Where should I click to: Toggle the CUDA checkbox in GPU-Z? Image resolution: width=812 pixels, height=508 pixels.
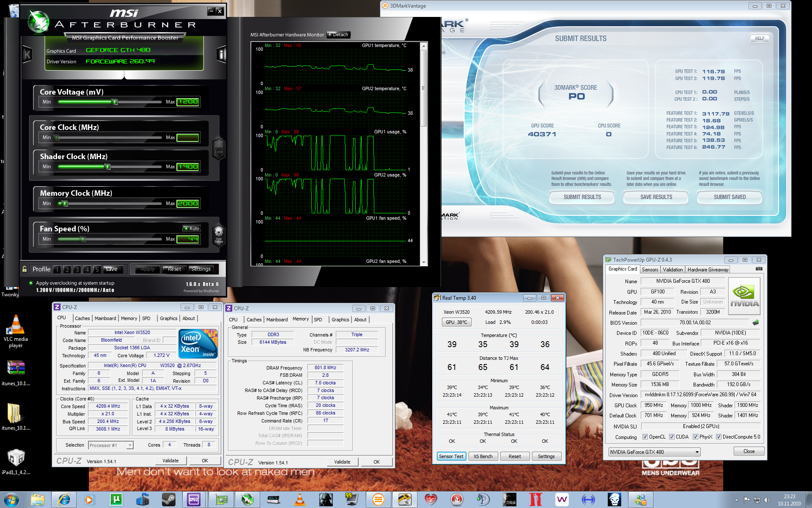672,437
